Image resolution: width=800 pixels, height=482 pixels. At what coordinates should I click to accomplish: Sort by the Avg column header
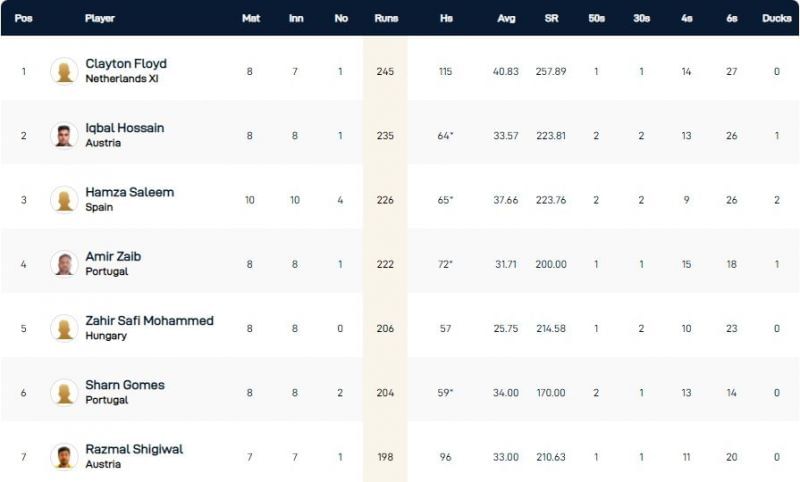point(506,18)
